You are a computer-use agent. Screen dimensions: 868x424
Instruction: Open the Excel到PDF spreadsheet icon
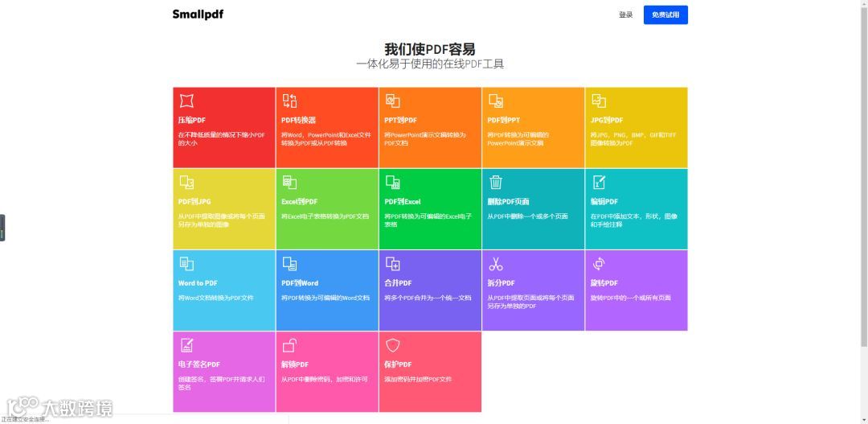pos(289,183)
